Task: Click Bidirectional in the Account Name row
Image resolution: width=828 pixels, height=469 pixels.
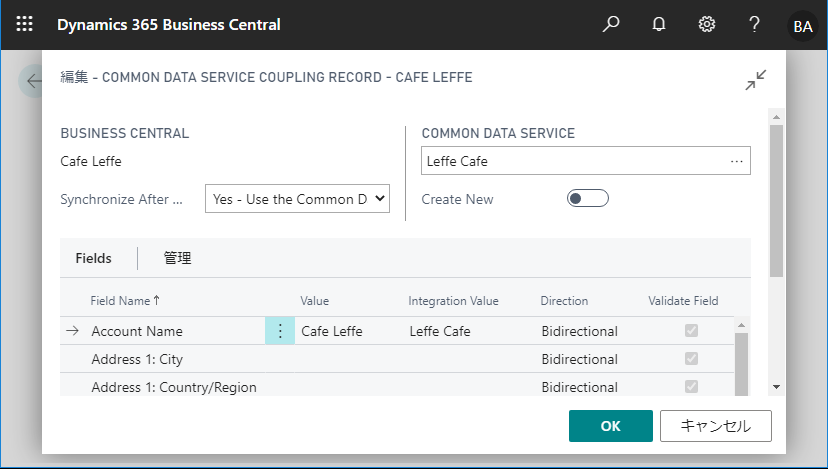Action: (x=579, y=331)
